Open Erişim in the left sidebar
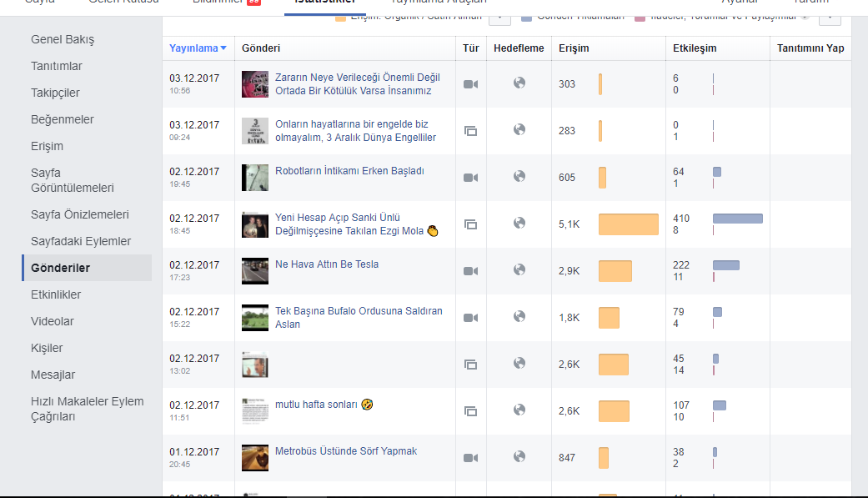Screen dimensions: 868x498 [x=47, y=146]
